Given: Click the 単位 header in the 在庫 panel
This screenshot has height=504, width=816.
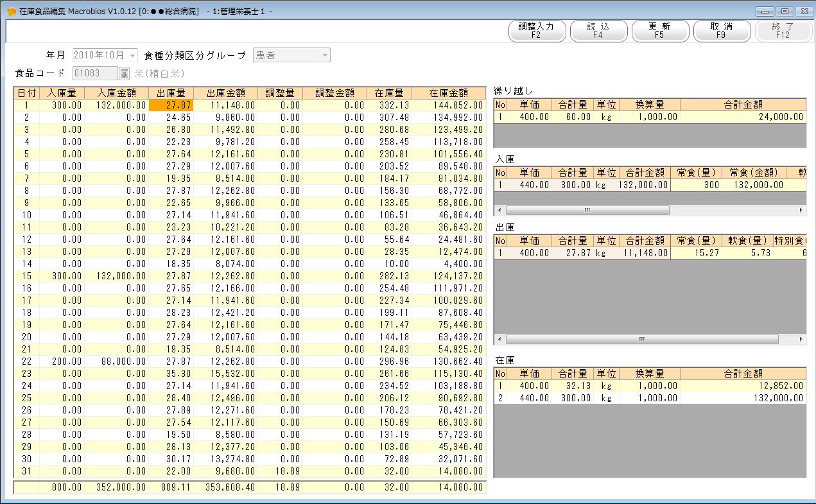Looking at the screenshot, I should click(607, 373).
